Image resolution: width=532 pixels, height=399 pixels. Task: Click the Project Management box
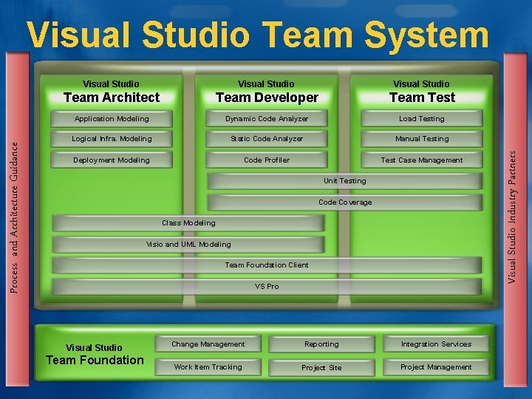coord(437,367)
